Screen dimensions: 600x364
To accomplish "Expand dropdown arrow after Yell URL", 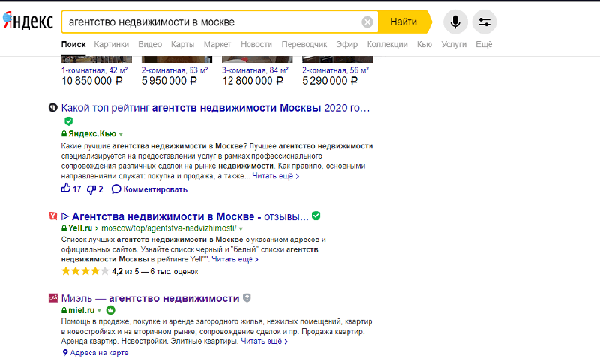I will (241, 229).
